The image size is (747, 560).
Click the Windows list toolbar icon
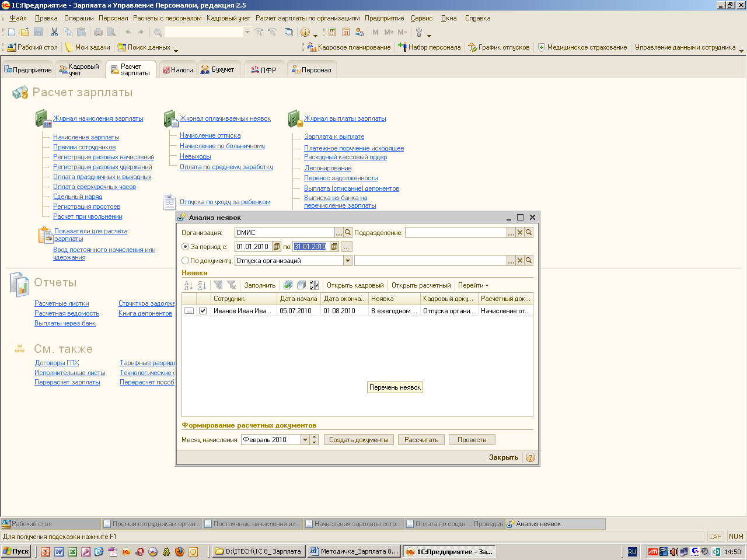289,32
